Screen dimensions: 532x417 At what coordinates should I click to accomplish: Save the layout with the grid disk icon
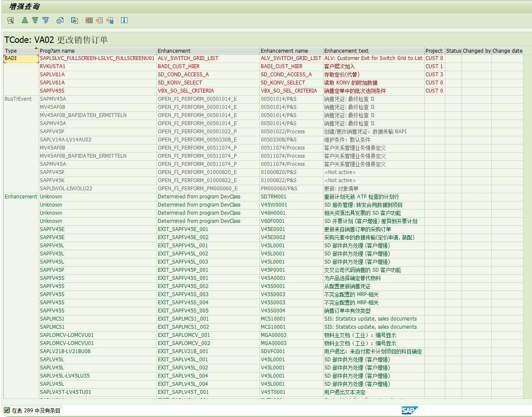(110, 20)
